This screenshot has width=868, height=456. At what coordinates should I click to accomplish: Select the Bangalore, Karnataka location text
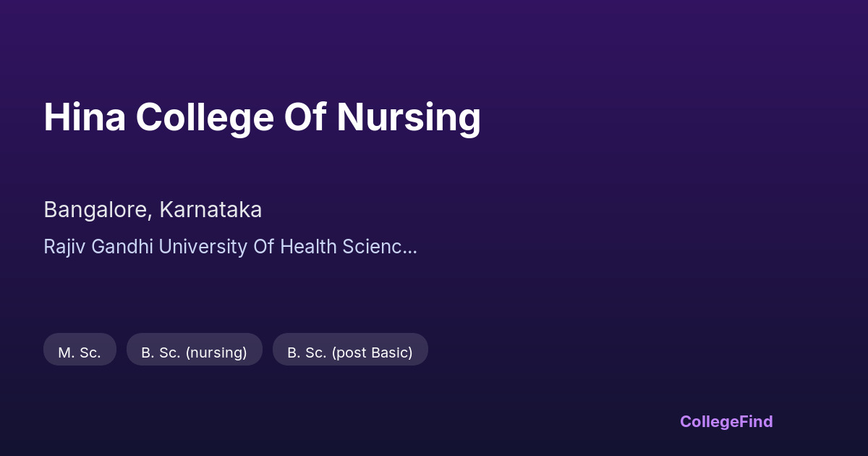coord(153,210)
